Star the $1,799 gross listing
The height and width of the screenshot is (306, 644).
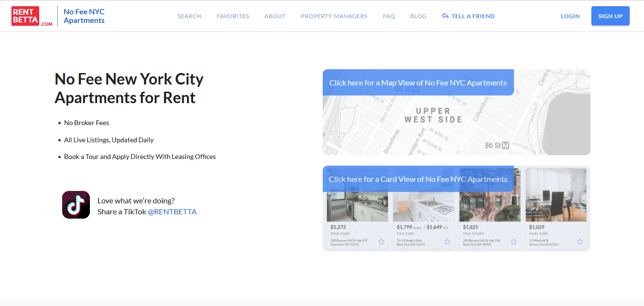[448, 242]
